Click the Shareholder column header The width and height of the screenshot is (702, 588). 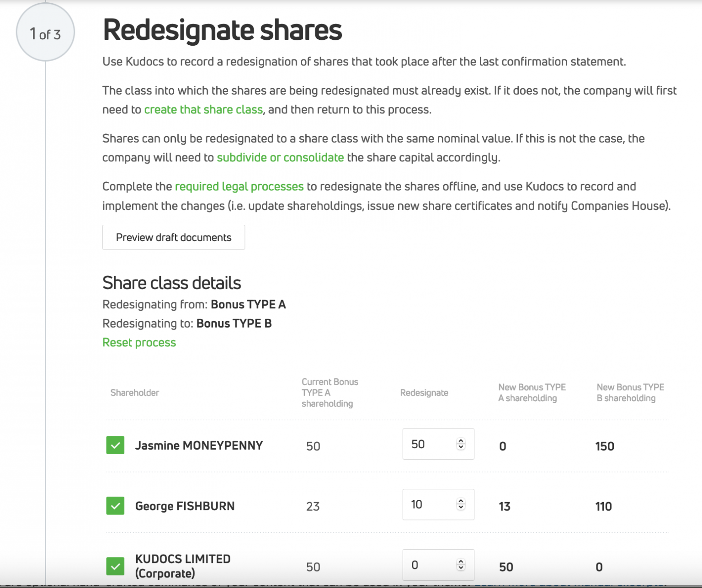(x=135, y=392)
